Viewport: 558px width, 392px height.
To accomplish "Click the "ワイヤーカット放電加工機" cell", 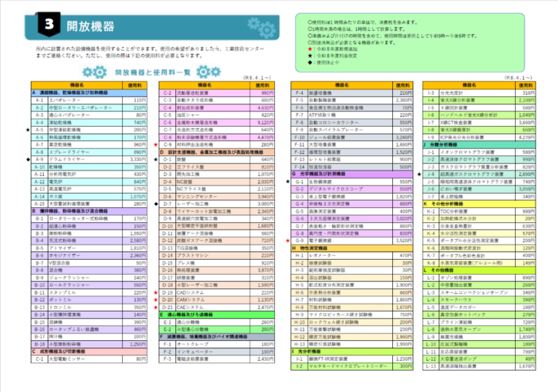I will (x=213, y=211).
